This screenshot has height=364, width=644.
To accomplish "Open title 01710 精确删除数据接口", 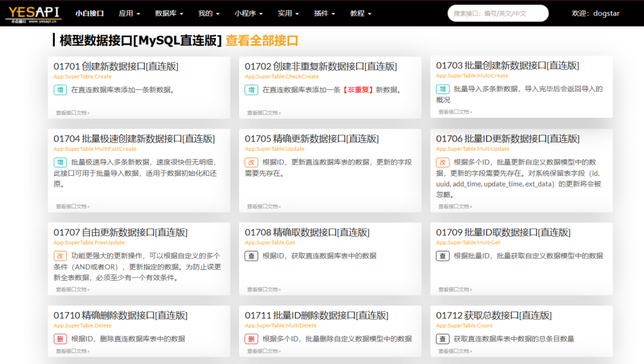I will coord(120,315).
